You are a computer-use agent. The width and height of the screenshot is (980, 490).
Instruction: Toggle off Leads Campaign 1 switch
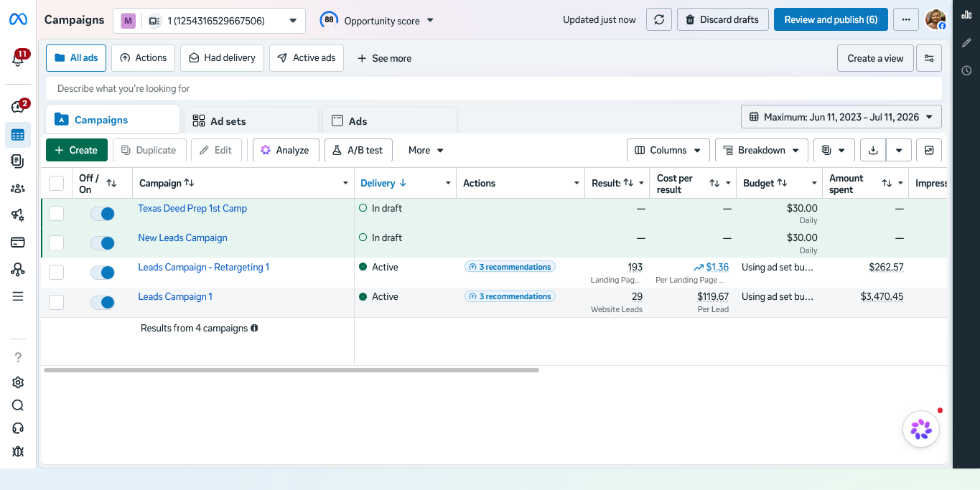pos(103,302)
